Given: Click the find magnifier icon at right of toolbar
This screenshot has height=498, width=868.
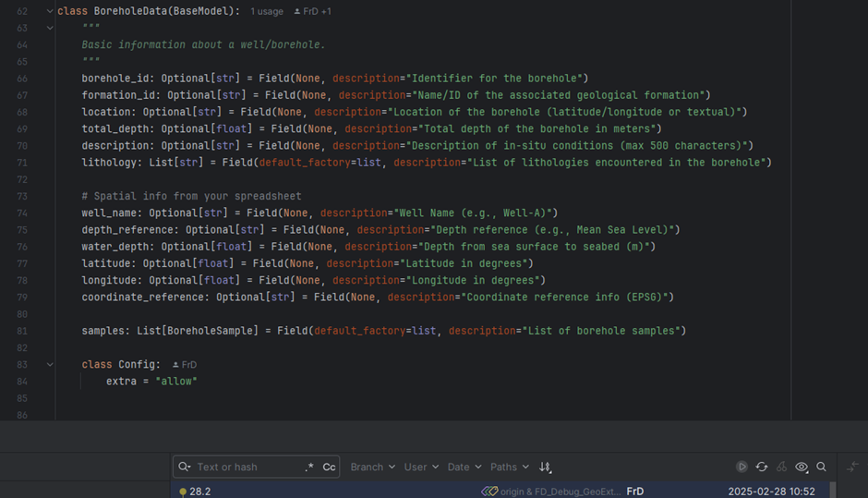Looking at the screenshot, I should coord(822,467).
